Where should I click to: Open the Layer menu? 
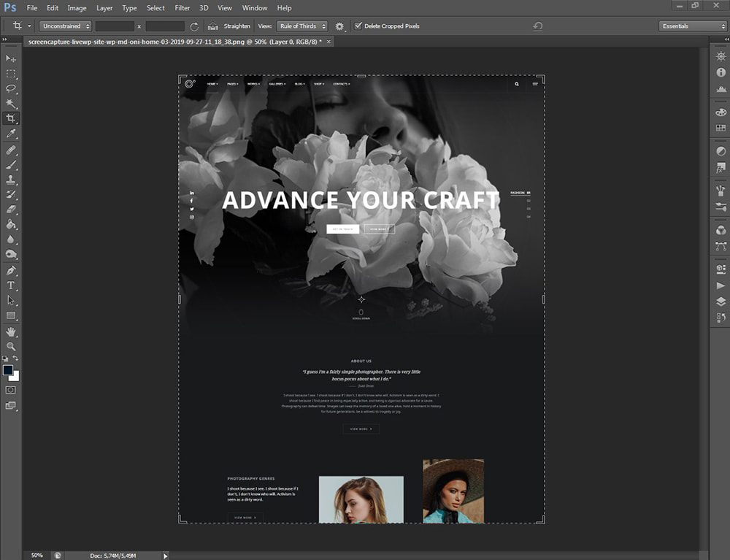pos(104,8)
